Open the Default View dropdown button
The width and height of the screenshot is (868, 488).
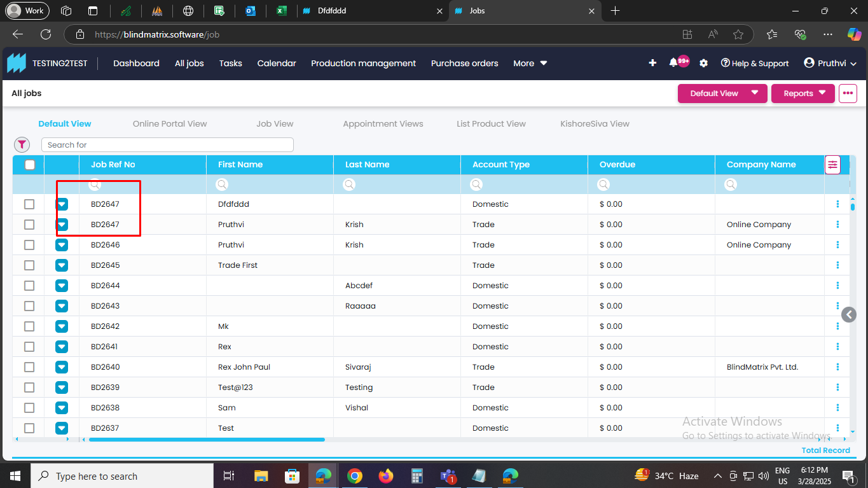pyautogui.click(x=722, y=94)
